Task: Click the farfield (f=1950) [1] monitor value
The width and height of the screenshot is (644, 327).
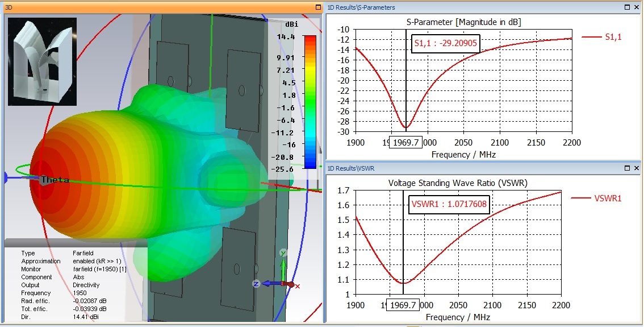Action: click(100, 269)
